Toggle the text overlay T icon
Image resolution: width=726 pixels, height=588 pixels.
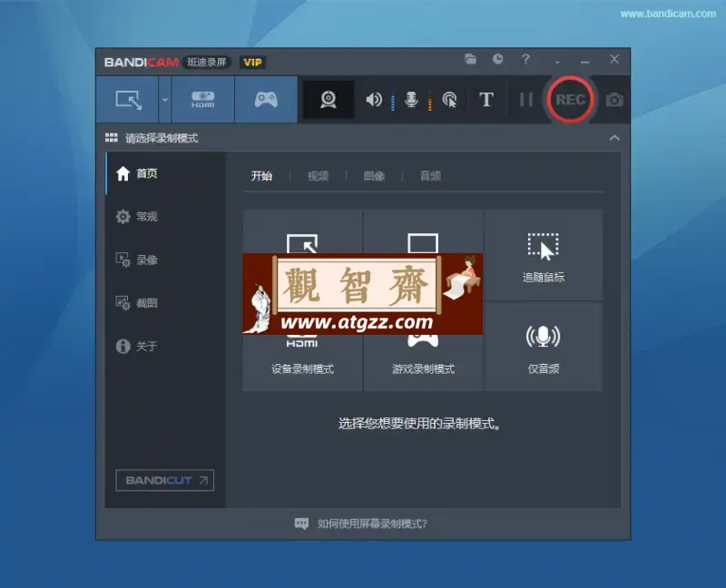click(x=486, y=100)
